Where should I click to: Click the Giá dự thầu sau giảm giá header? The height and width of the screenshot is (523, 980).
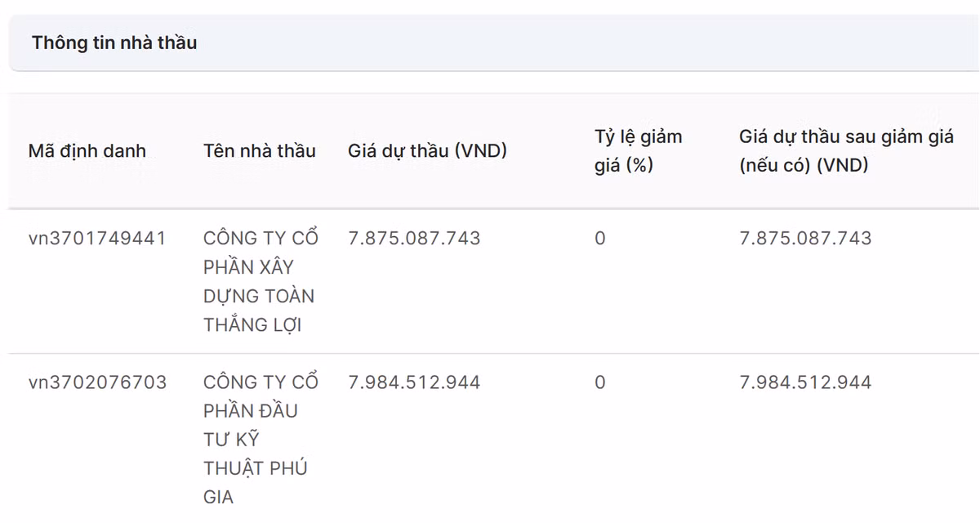[x=846, y=151]
